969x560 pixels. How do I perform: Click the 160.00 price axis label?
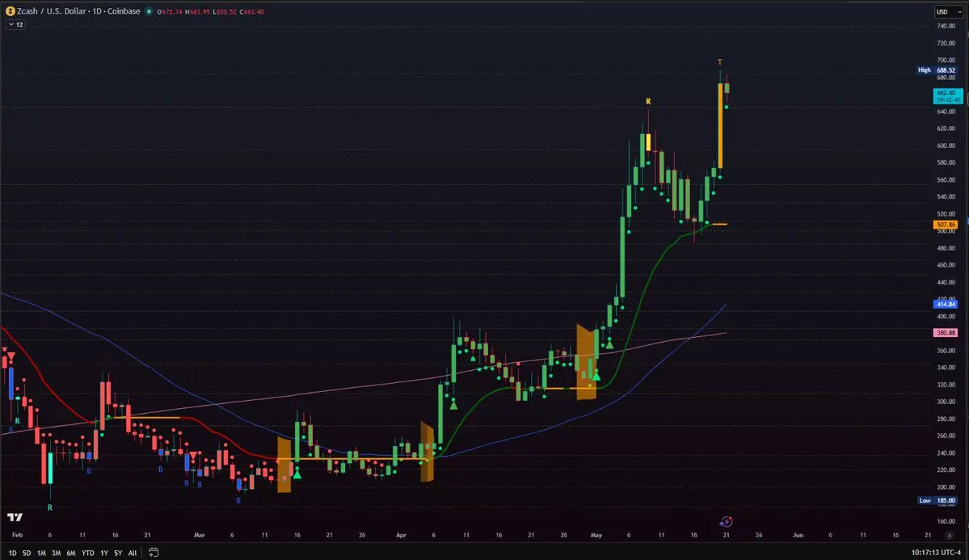coord(946,521)
